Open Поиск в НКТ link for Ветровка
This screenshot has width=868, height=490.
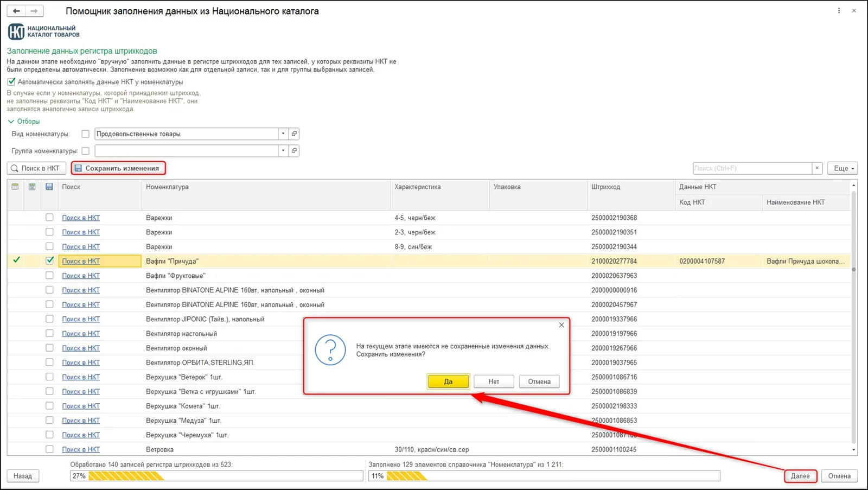click(x=81, y=449)
